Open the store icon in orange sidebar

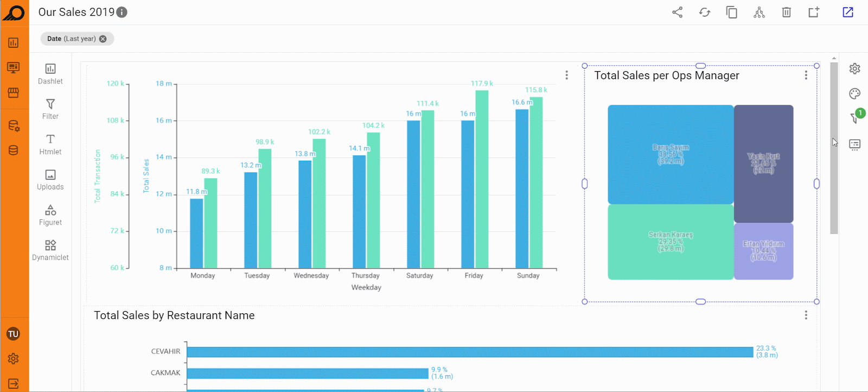tap(14, 93)
